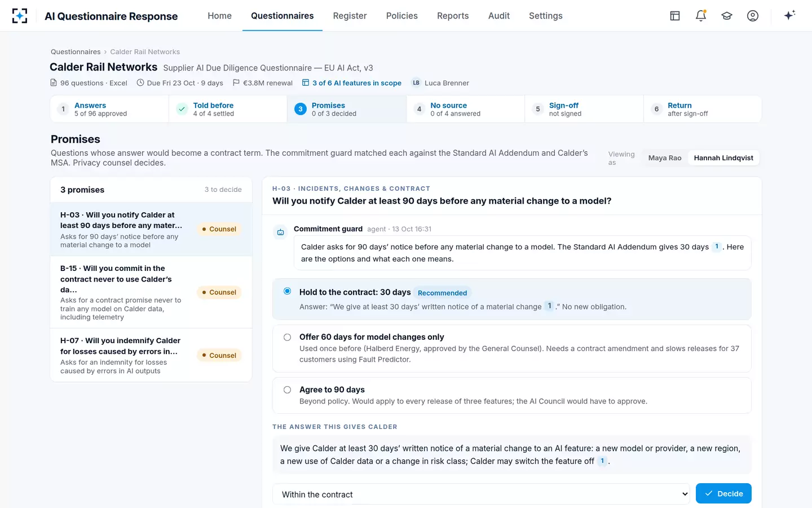812x508 pixels.
Task: Click 'Due Fri 23 Oct · 9 days' text
Action: click(185, 83)
